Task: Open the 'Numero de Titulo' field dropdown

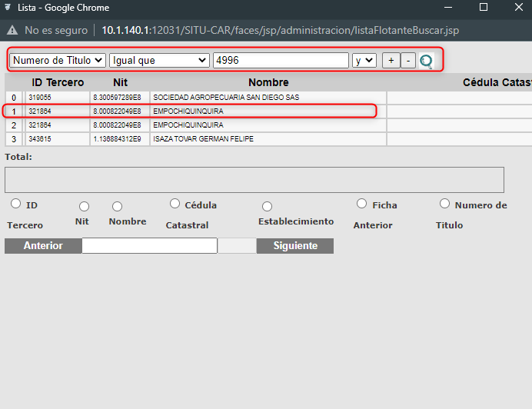Action: click(58, 61)
